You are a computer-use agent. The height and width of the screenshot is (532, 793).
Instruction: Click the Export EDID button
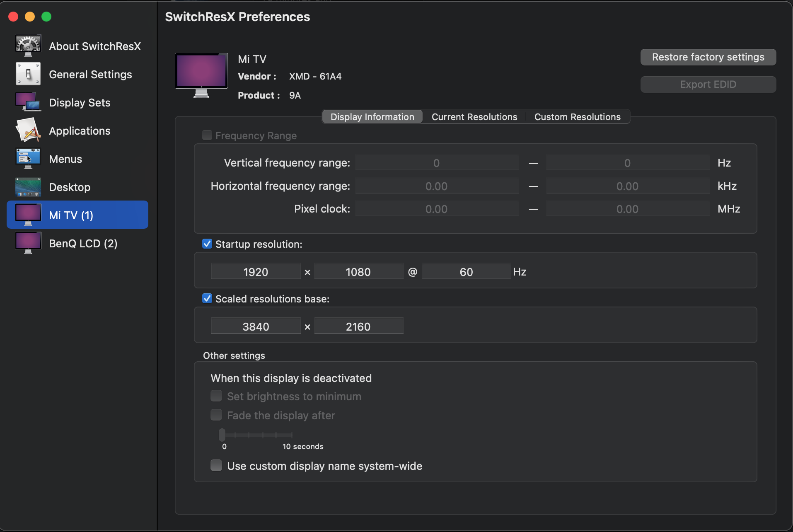[708, 85]
